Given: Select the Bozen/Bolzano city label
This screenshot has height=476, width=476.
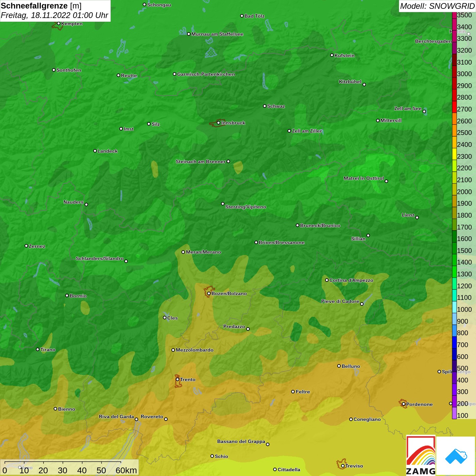Looking at the screenshot, I should click(229, 293).
